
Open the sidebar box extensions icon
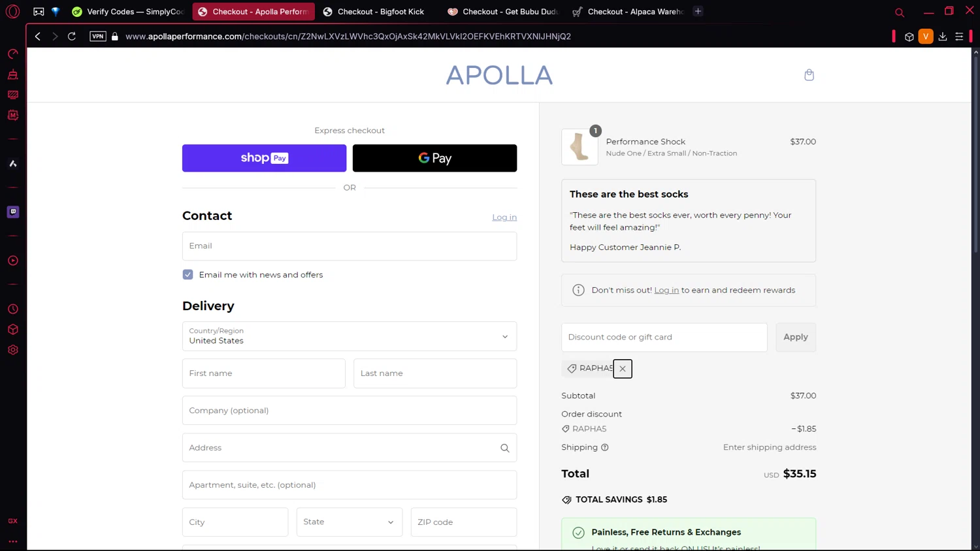[13, 330]
